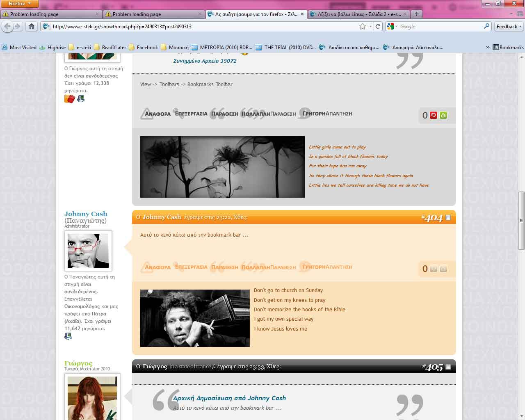This screenshot has width=525, height=420.
Task: Open the THE TRIAL (2010) DVD bookmark
Action: (285, 48)
